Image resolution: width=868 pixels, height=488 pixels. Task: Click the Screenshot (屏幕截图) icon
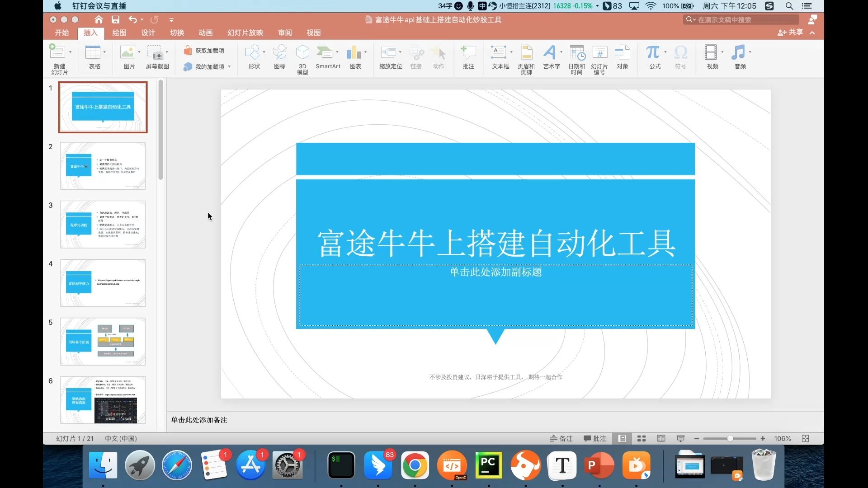tap(155, 52)
